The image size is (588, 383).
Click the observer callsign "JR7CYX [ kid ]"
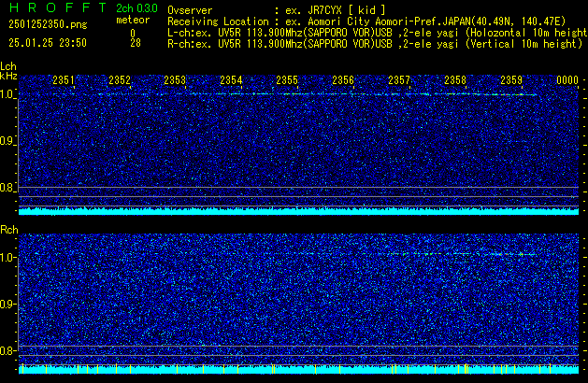tap(347, 10)
